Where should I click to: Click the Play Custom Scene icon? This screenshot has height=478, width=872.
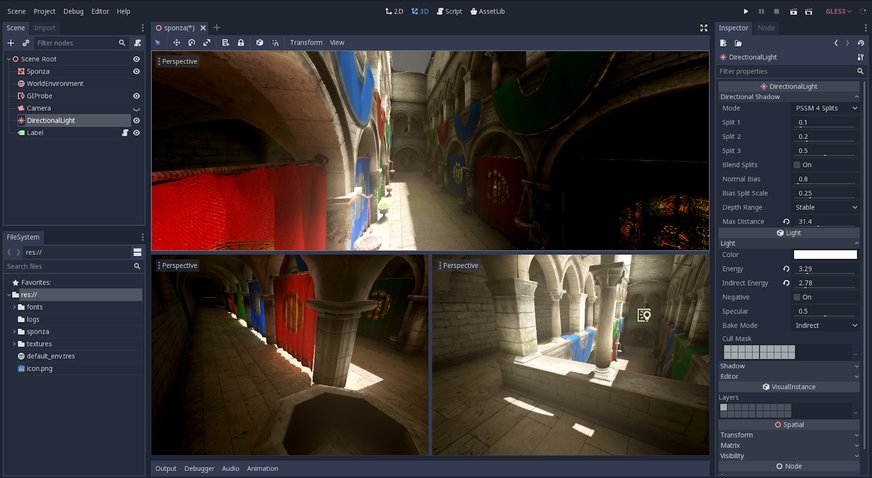[x=809, y=11]
